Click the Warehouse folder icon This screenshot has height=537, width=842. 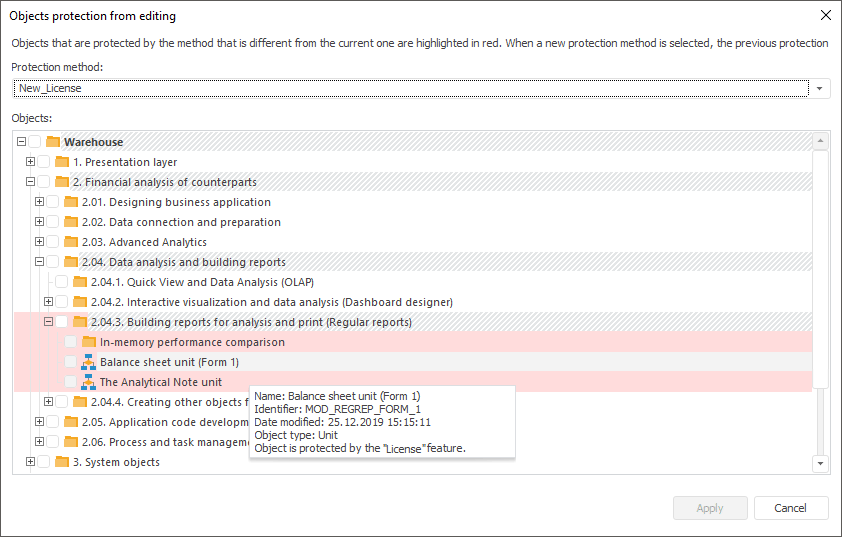point(53,142)
